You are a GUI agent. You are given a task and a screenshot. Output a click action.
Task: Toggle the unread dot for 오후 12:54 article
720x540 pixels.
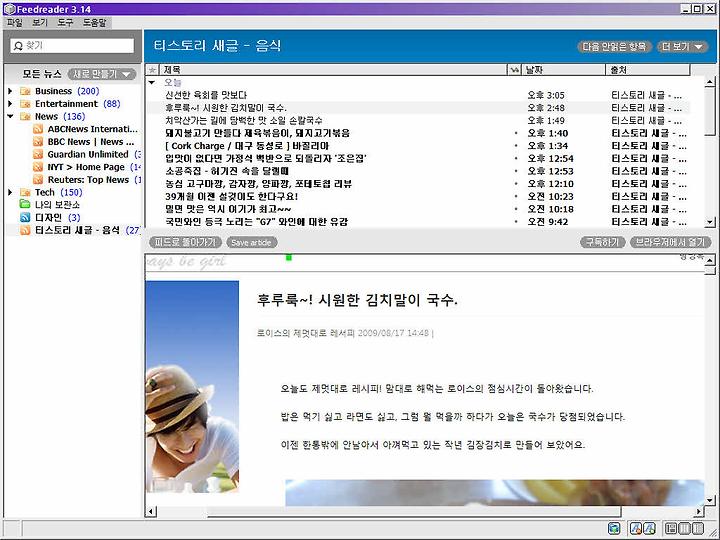click(516, 158)
